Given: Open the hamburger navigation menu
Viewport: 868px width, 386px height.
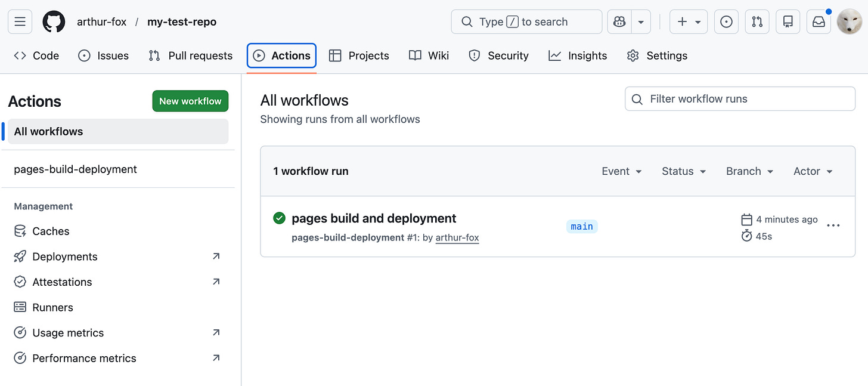Looking at the screenshot, I should click(x=20, y=22).
